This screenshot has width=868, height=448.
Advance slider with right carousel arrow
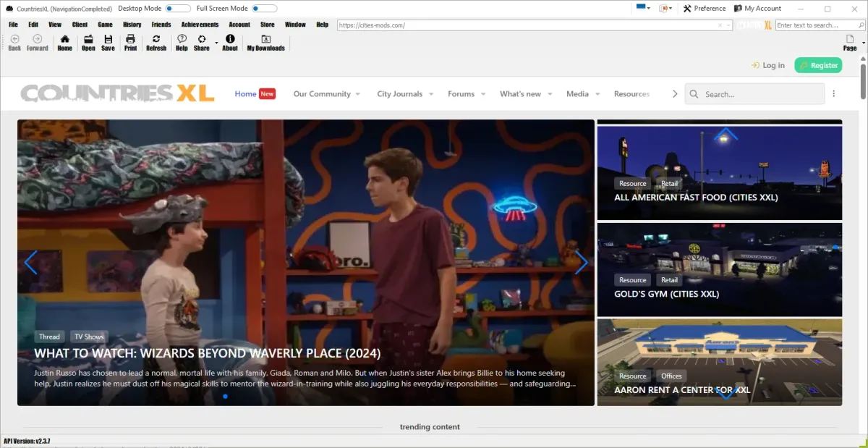click(581, 263)
